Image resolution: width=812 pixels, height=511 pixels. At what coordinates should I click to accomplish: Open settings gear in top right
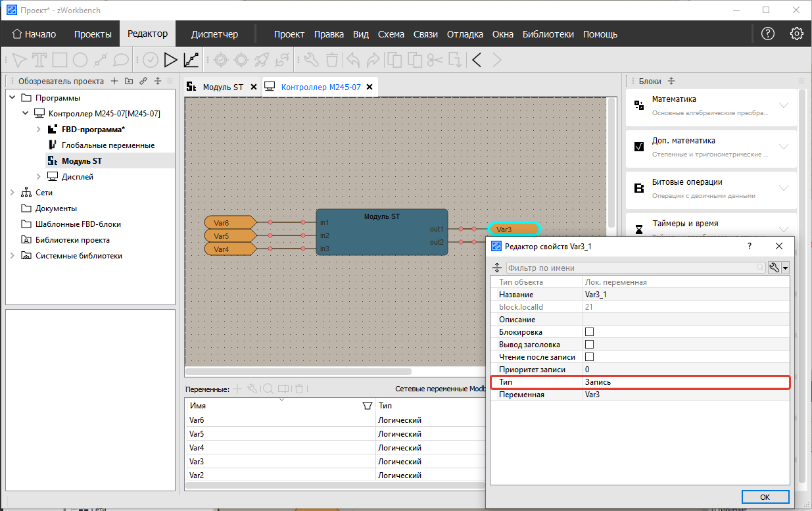click(x=797, y=34)
